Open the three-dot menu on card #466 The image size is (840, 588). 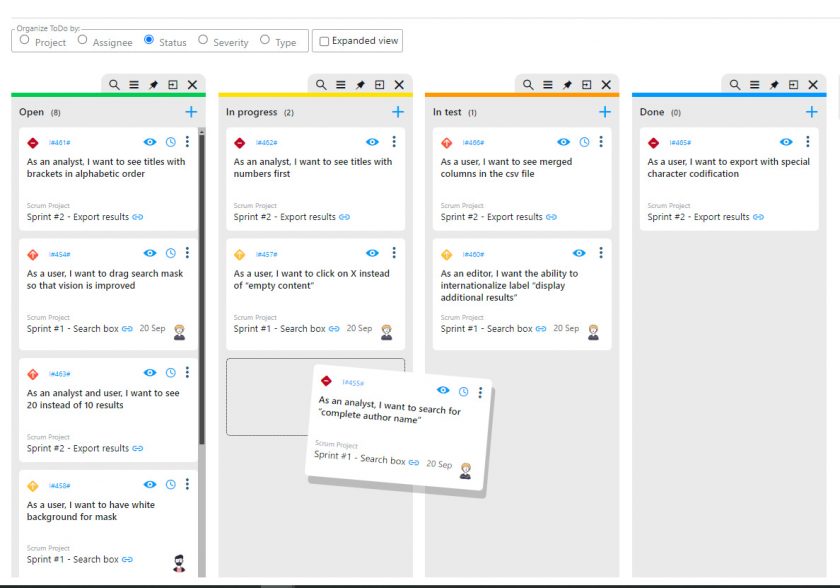(601, 140)
